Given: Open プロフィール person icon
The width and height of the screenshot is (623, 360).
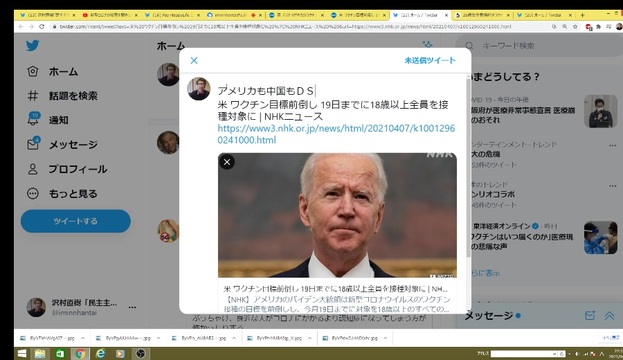Looking at the screenshot, I should [x=33, y=169].
